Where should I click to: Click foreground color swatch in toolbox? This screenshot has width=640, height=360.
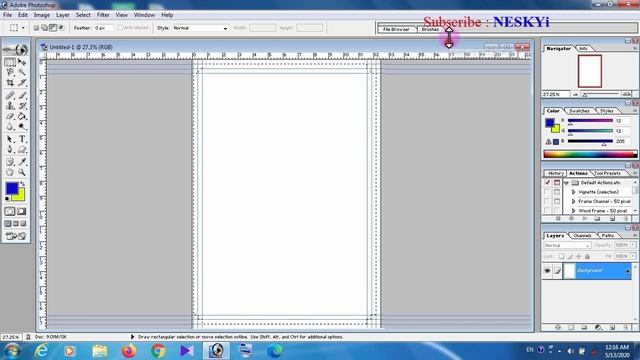coord(11,188)
